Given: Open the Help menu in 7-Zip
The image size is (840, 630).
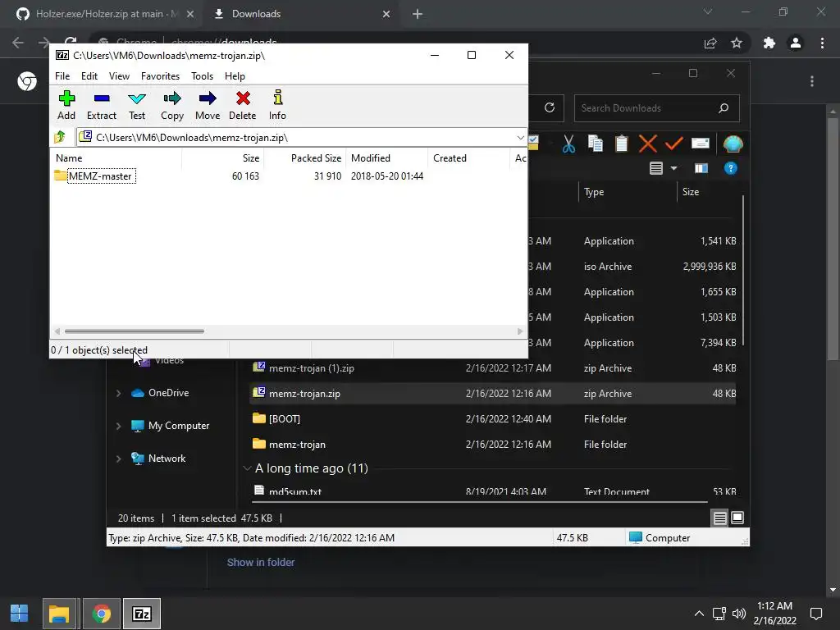Looking at the screenshot, I should (x=235, y=76).
